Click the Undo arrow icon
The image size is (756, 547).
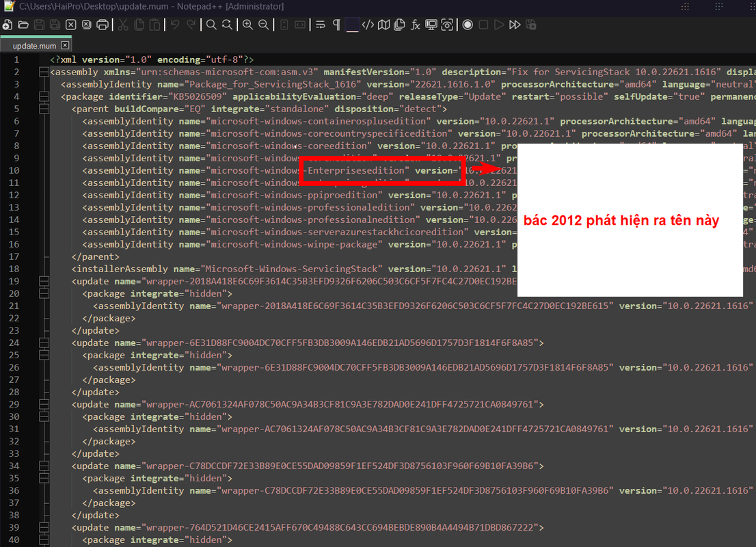click(x=175, y=25)
